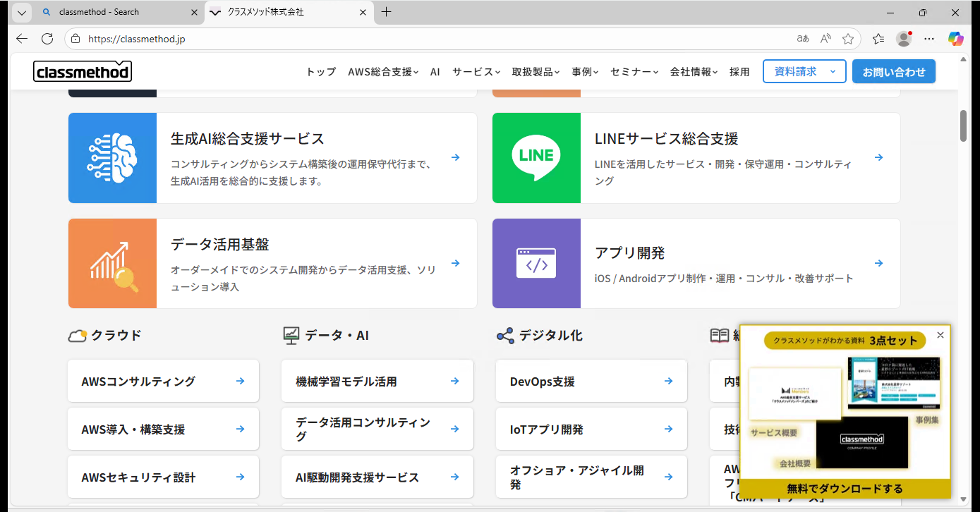Viewport: 980px width, 512px height.
Task: Expand the AWS総合支援 dropdown menu
Action: tap(383, 72)
